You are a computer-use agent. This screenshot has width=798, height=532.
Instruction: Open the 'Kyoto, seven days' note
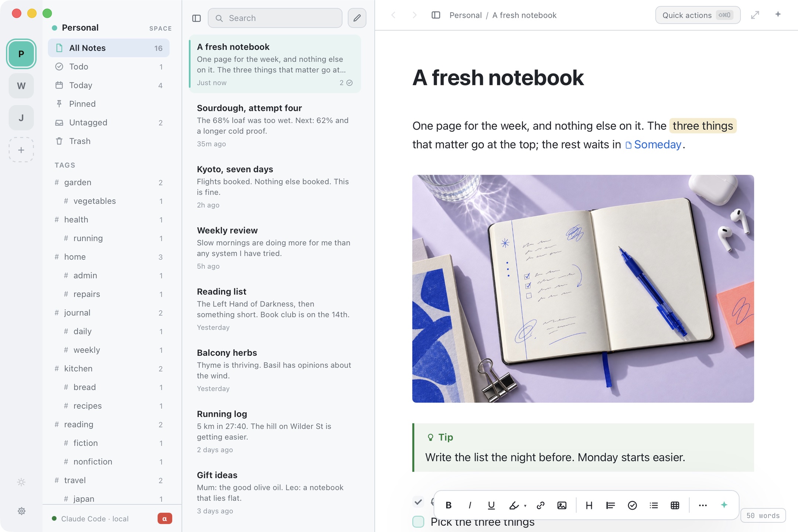pos(275,187)
